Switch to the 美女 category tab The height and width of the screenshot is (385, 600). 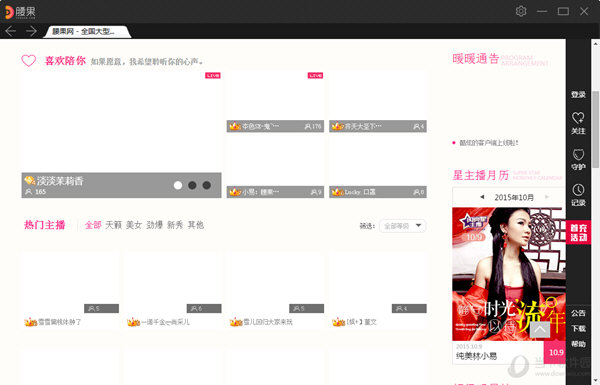tap(134, 225)
